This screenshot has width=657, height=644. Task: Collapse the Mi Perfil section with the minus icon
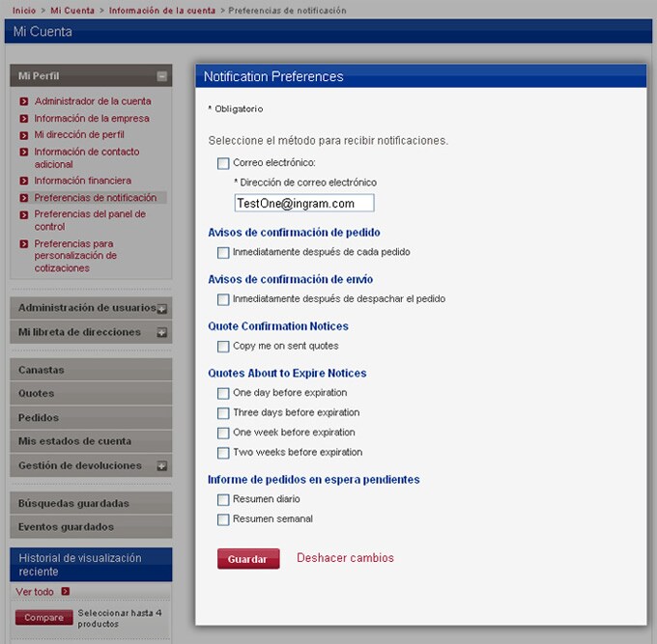coord(161,76)
